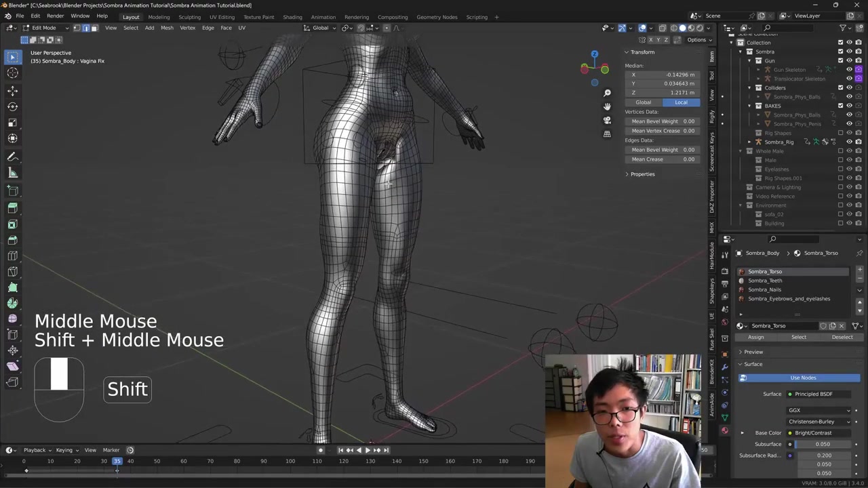
Task: Select the Cursor tool in left toolbar
Action: tap(12, 73)
